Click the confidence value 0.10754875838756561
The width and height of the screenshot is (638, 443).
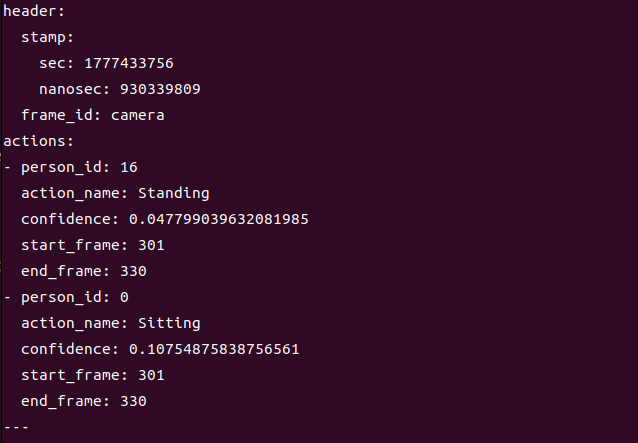(x=214, y=349)
